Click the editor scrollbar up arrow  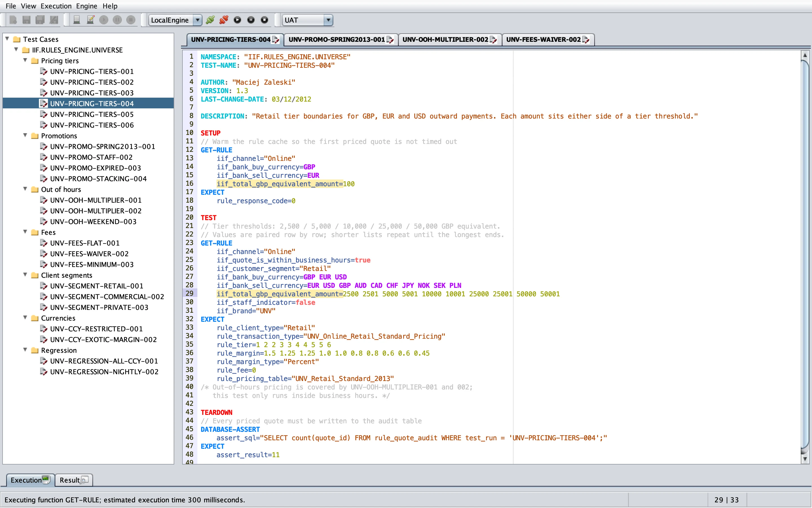click(805, 55)
